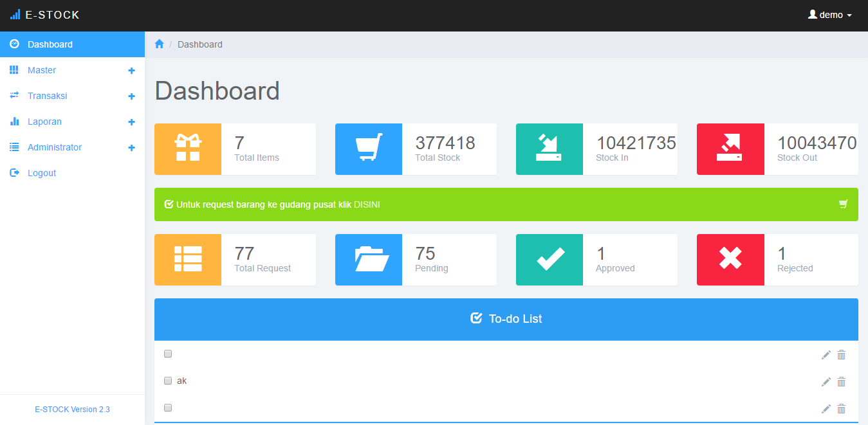Click the checkmark icon on Approved card
The image size is (868, 425).
(x=551, y=258)
